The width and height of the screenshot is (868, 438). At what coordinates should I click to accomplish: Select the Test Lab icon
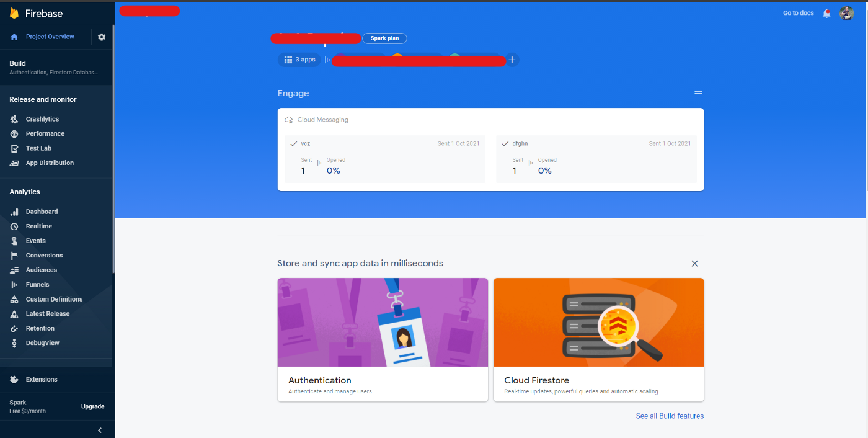[x=14, y=148]
